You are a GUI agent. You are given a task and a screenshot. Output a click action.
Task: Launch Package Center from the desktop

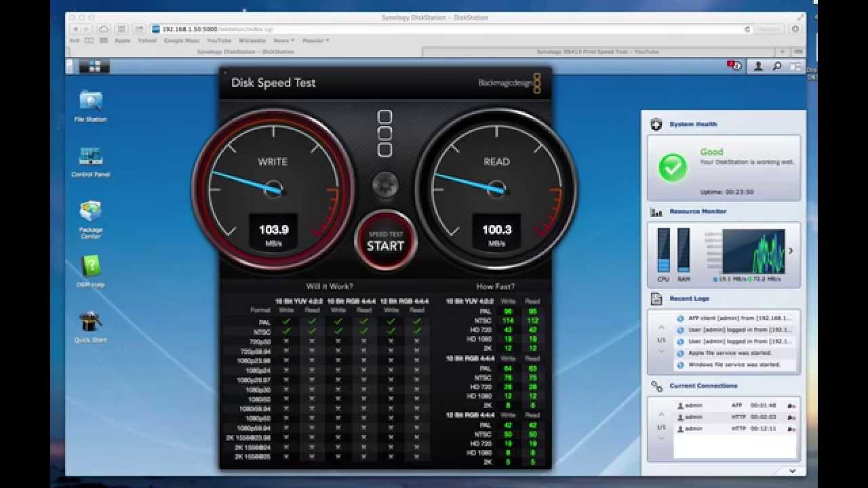[90, 218]
